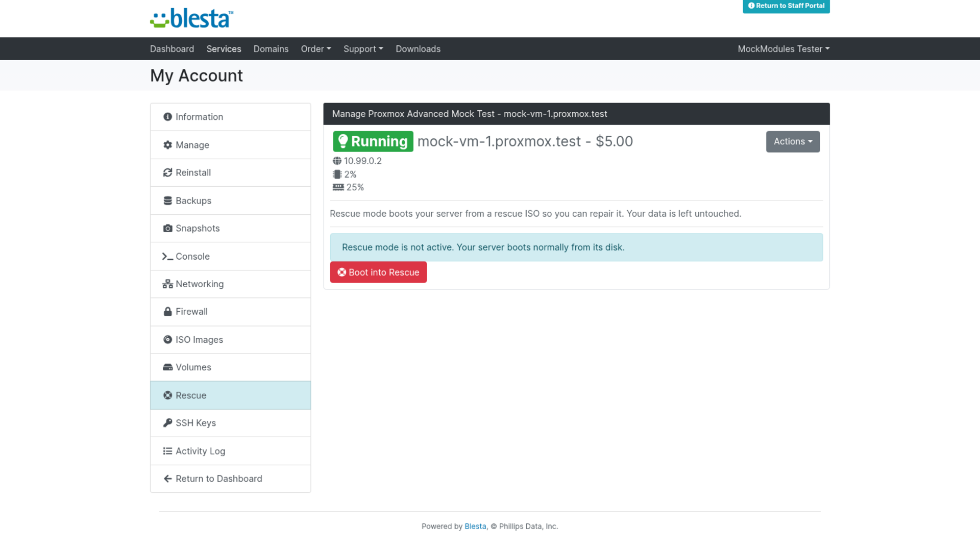Open the Return to Dashboard link
The image size is (980, 551).
click(231, 479)
